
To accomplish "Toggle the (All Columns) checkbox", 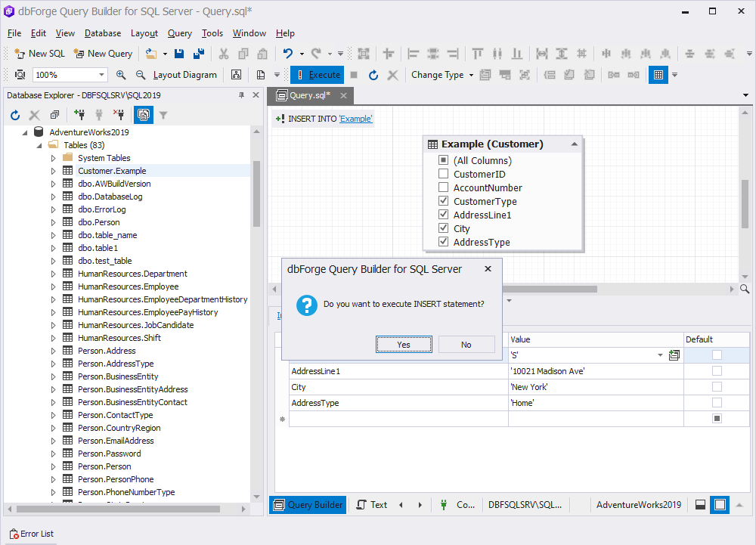I will 443,160.
